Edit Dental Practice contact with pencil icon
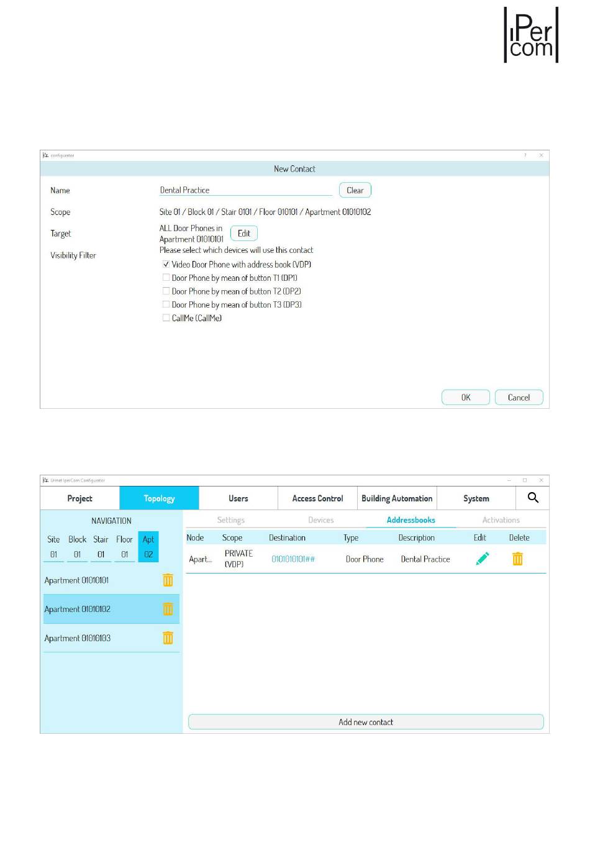590x868 pixels. (483, 559)
